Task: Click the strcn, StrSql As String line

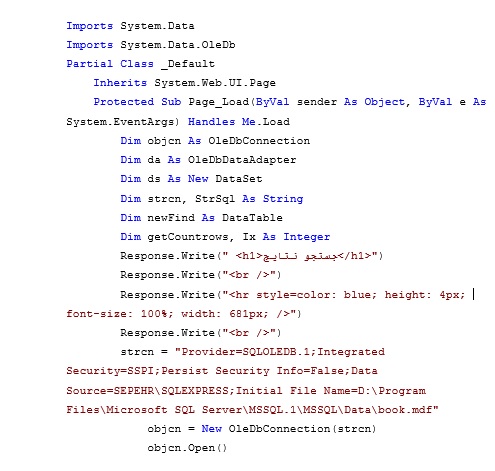Action: [x=212, y=199]
